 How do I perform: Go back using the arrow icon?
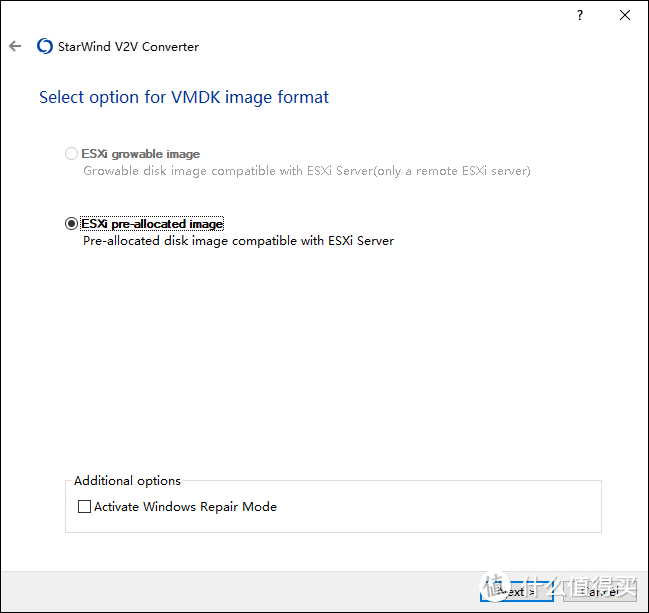click(x=15, y=46)
